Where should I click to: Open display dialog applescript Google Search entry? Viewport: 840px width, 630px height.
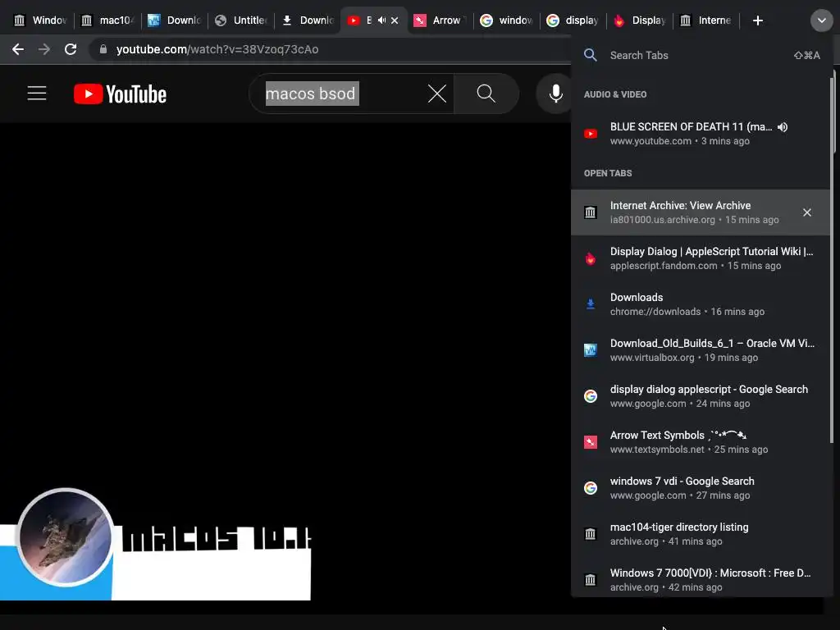pyautogui.click(x=701, y=396)
